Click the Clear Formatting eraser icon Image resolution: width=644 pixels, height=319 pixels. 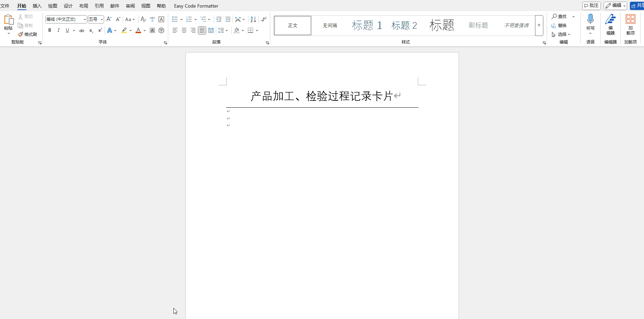click(143, 19)
